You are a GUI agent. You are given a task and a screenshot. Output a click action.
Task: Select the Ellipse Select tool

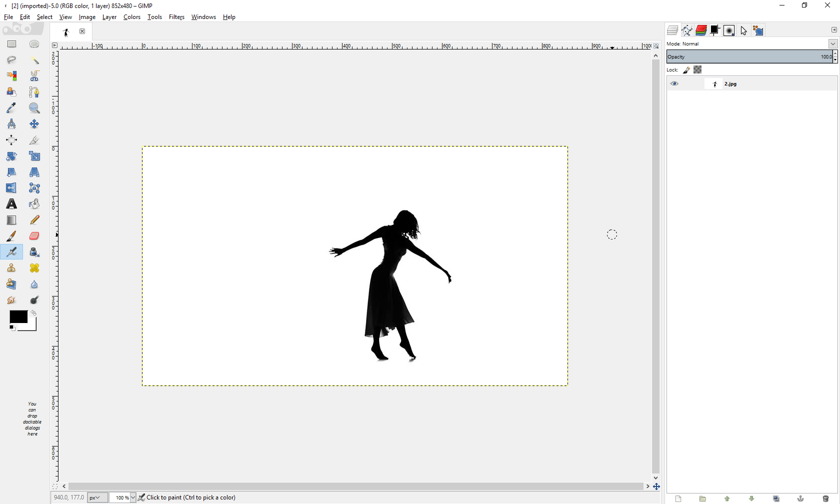[x=34, y=44]
